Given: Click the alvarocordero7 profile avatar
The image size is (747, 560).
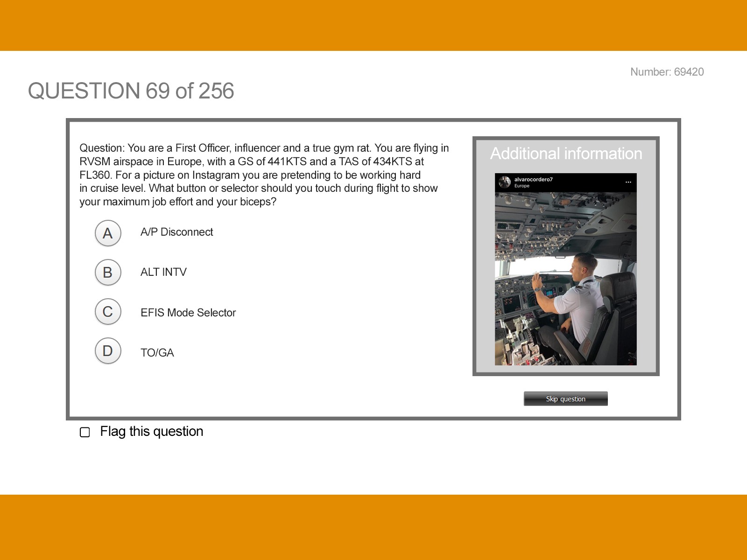Looking at the screenshot, I should [x=505, y=182].
